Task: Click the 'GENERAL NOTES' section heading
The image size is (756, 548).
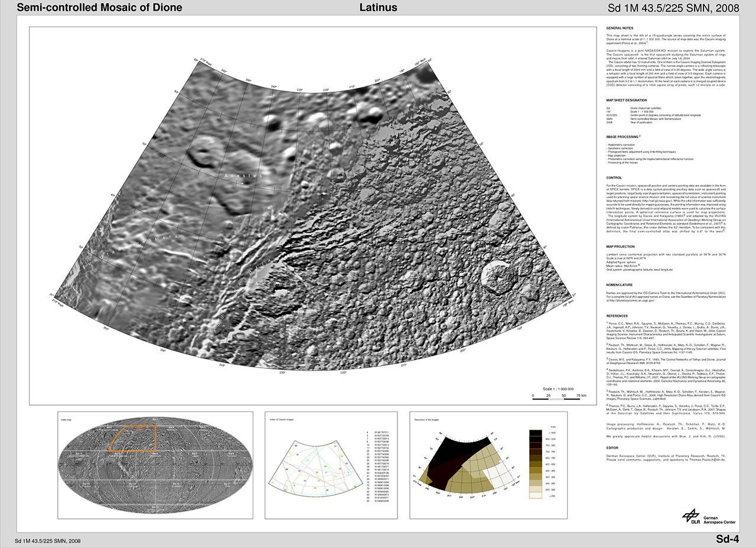Action: tap(620, 28)
